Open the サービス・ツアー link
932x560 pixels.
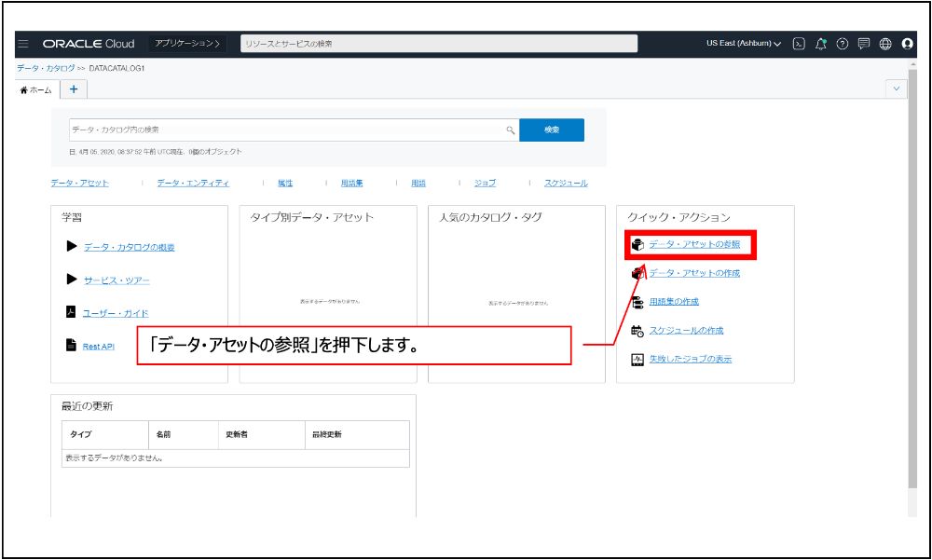pyautogui.click(x=116, y=280)
